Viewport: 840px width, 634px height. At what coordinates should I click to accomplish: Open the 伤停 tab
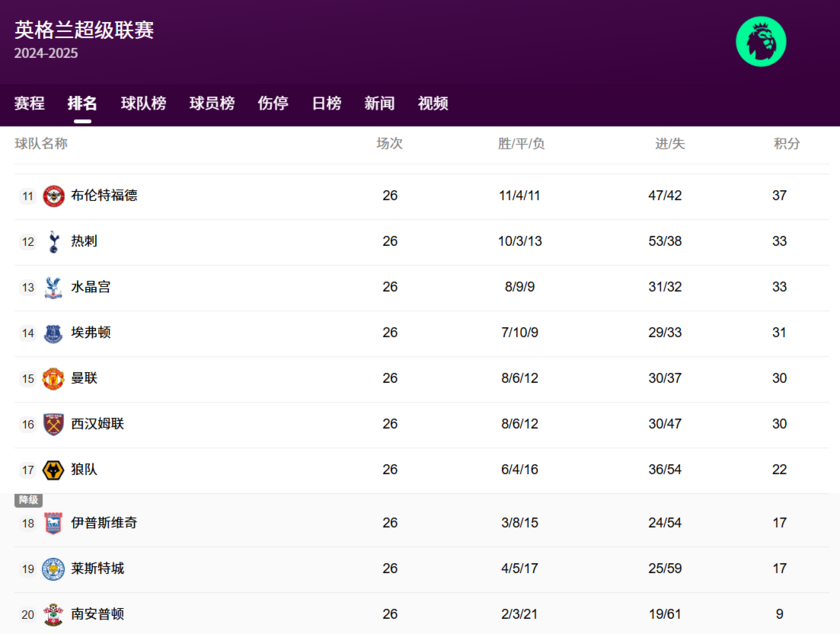coord(273,103)
